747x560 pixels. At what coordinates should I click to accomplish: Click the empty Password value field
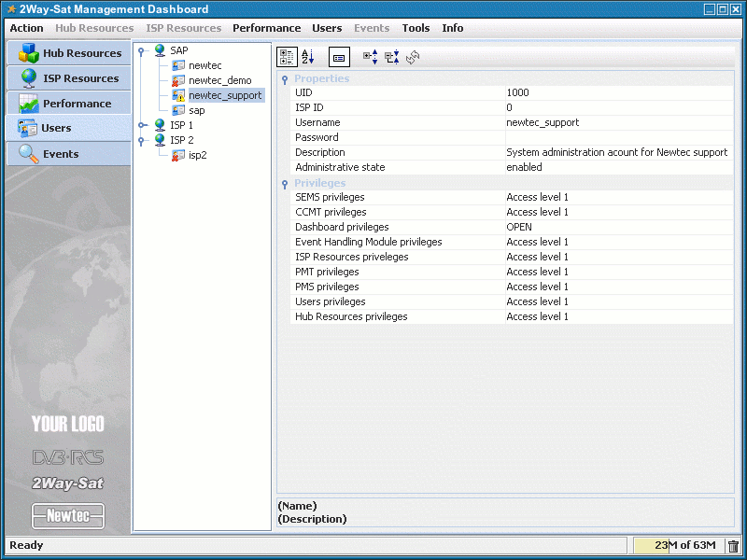coord(619,137)
